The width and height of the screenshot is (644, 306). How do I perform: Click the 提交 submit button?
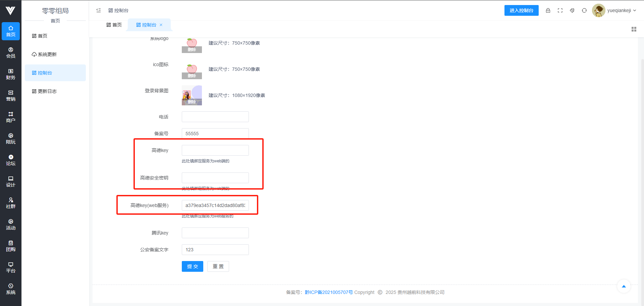click(x=192, y=266)
